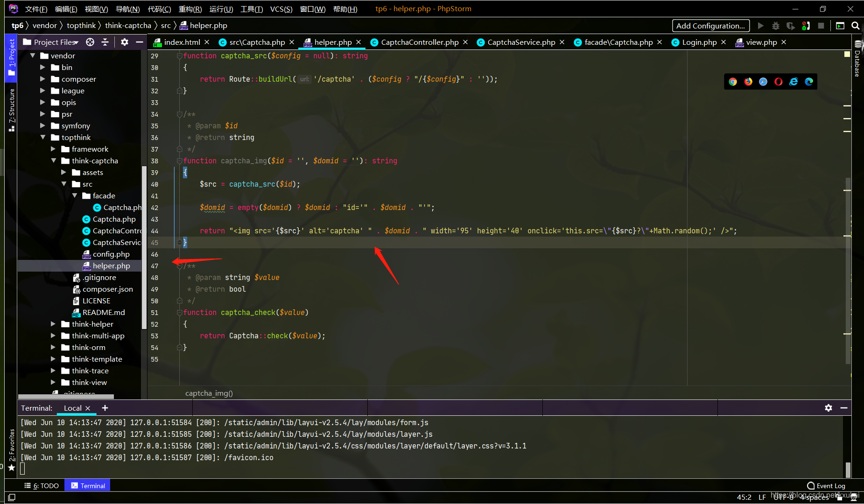Screen dimensions: 864x504
Task: Open in Opera browser icon
Action: pos(779,82)
